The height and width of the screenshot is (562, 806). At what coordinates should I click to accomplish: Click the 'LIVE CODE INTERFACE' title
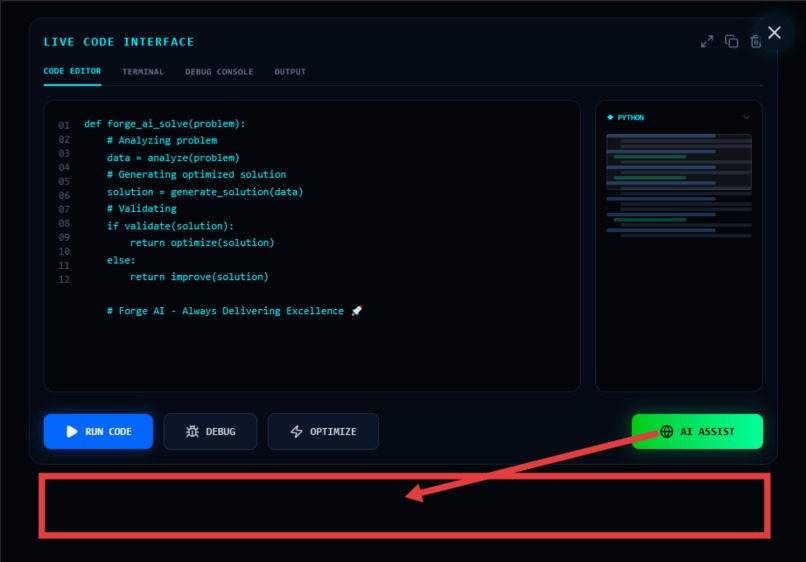point(119,42)
